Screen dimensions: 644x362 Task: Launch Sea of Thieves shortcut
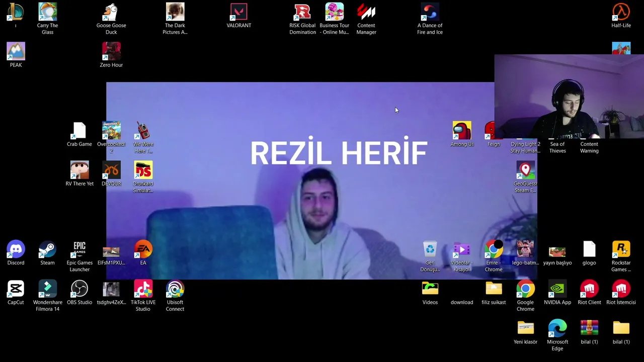click(x=557, y=147)
